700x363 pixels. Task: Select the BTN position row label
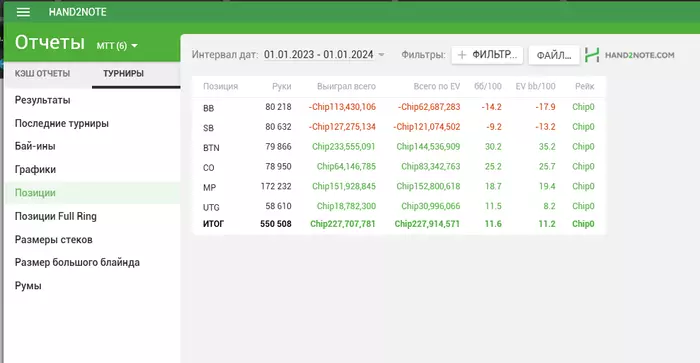[211, 148]
